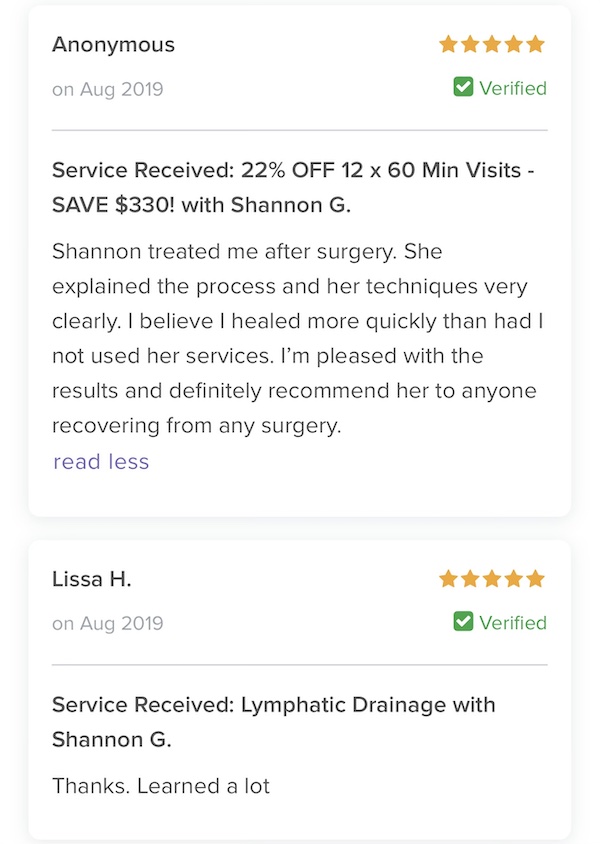The height and width of the screenshot is (844, 600).
Task: Click the fifth star of Anonymous review
Action: (535, 44)
